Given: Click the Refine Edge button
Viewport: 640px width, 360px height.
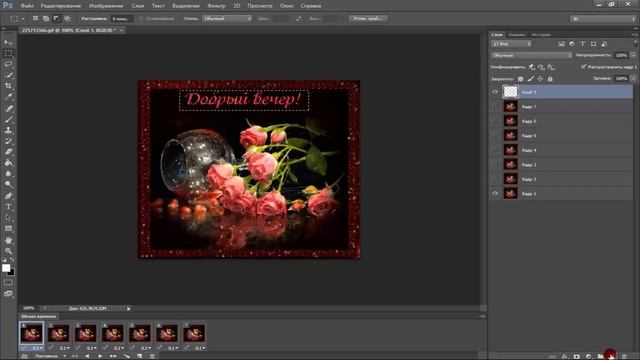Looking at the screenshot, I should [368, 19].
